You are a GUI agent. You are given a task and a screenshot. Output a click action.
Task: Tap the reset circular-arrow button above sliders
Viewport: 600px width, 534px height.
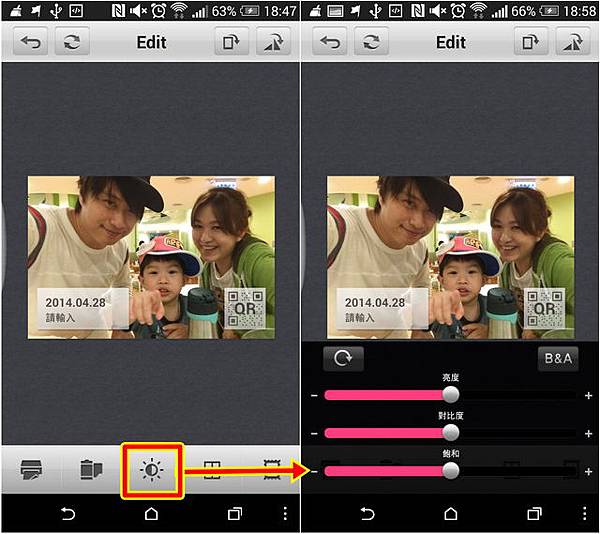(x=343, y=359)
